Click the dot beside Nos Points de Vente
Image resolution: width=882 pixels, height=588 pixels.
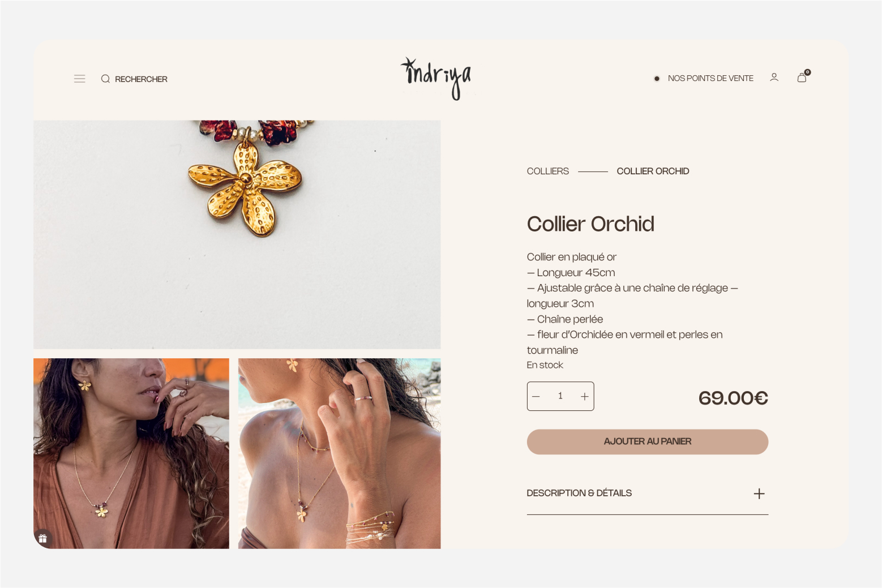pyautogui.click(x=657, y=79)
